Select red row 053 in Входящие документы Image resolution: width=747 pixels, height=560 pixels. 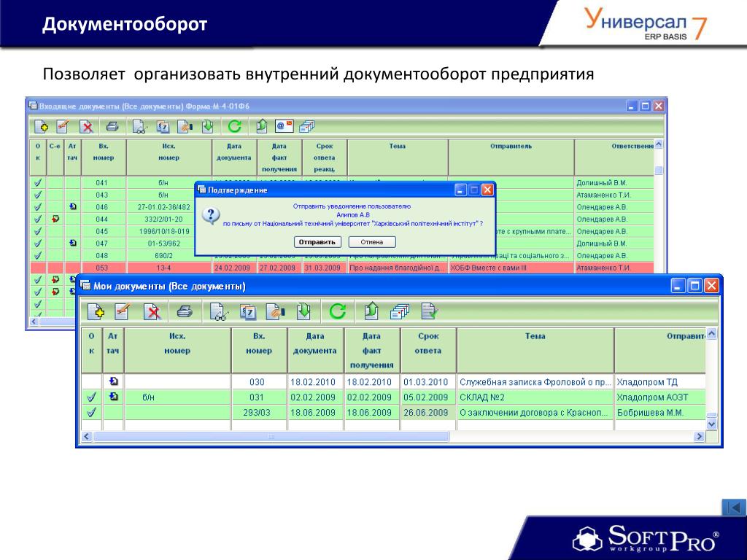tap(342, 268)
